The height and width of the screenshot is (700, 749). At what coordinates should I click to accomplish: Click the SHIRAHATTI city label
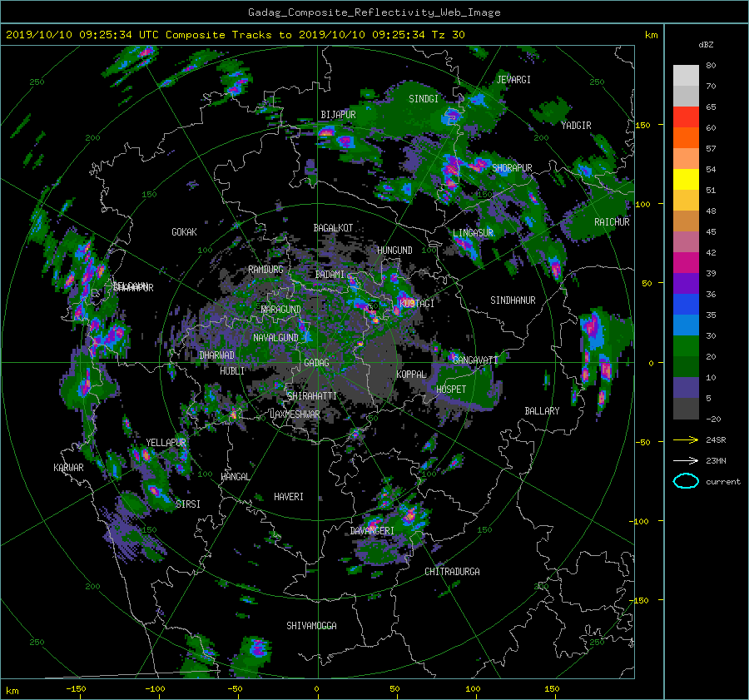(312, 396)
